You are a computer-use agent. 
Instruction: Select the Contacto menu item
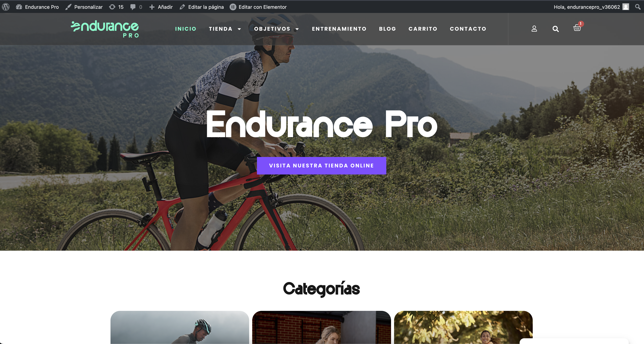[468, 29]
